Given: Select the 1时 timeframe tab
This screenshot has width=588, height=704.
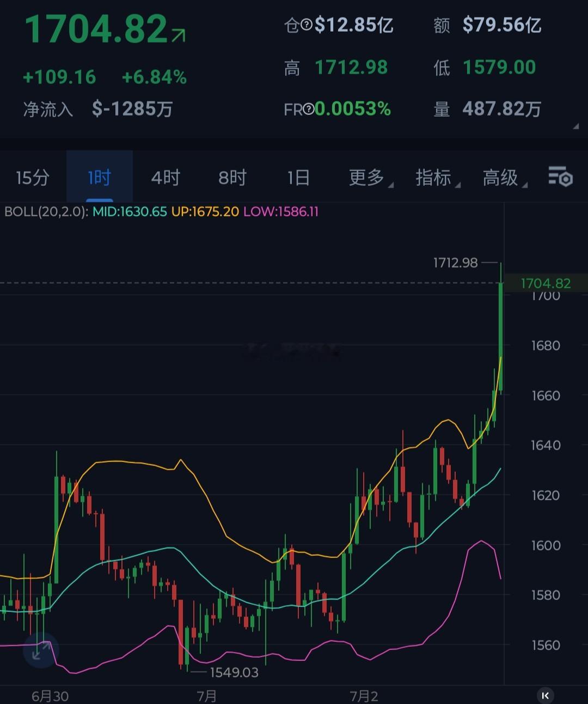Looking at the screenshot, I should click(100, 178).
